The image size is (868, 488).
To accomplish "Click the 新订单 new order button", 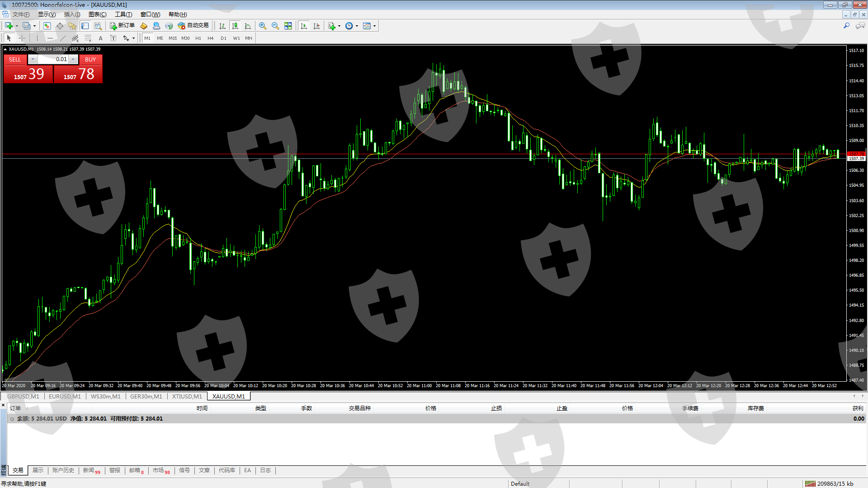I will coord(122,26).
